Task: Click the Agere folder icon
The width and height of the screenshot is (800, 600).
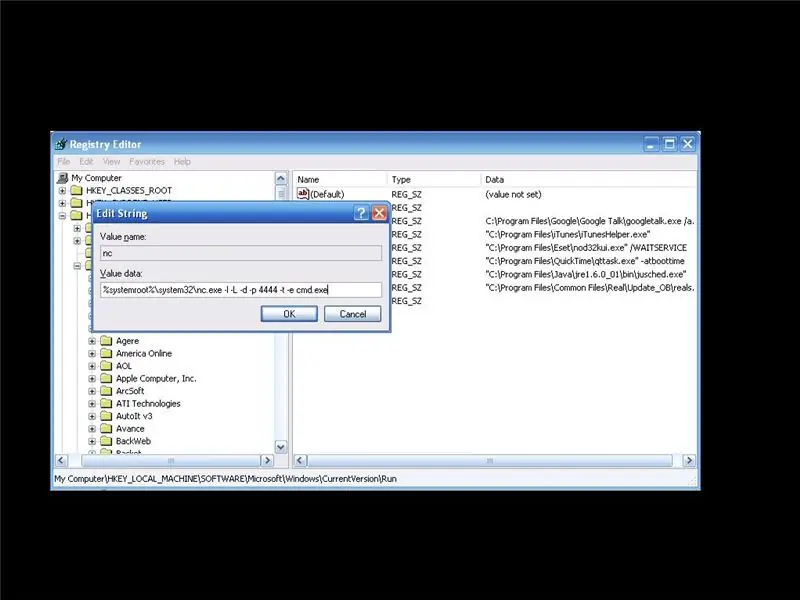Action: pos(106,340)
